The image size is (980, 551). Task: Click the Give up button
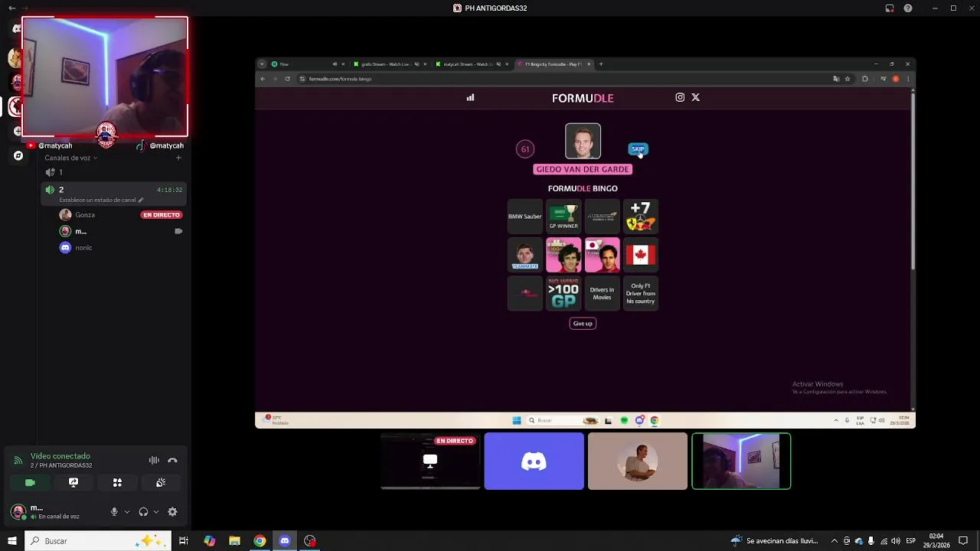tap(583, 323)
